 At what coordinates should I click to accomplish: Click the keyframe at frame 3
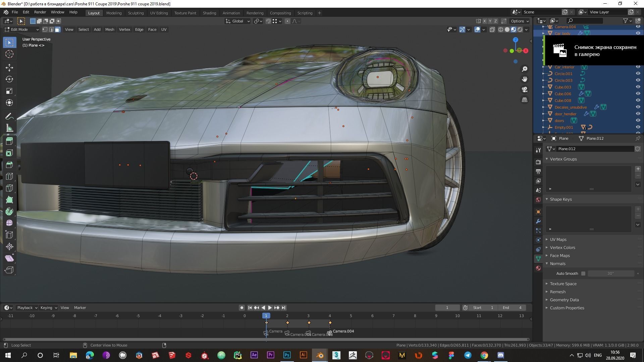[x=309, y=323]
